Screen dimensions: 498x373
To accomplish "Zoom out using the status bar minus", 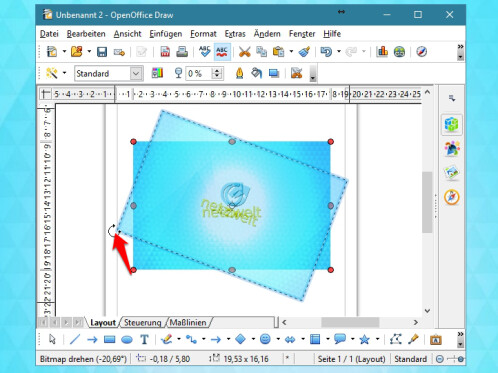I will click(x=440, y=359).
